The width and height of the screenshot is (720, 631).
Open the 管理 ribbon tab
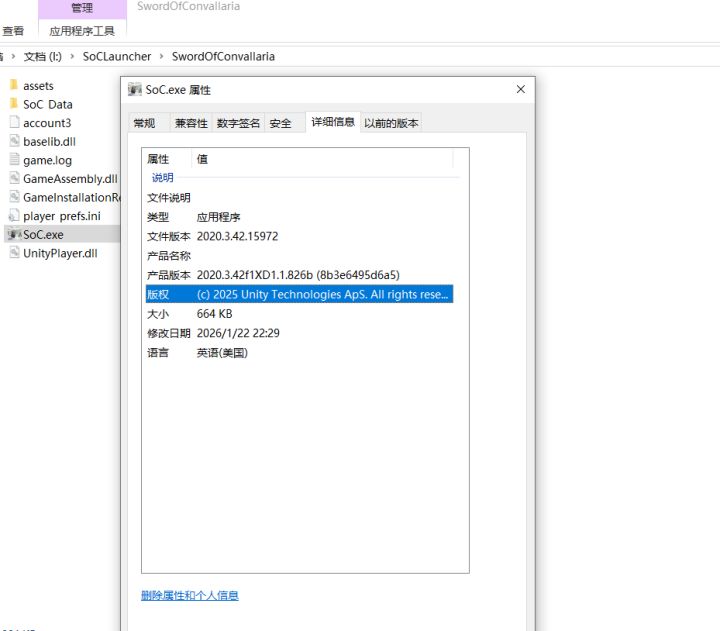coord(82,8)
